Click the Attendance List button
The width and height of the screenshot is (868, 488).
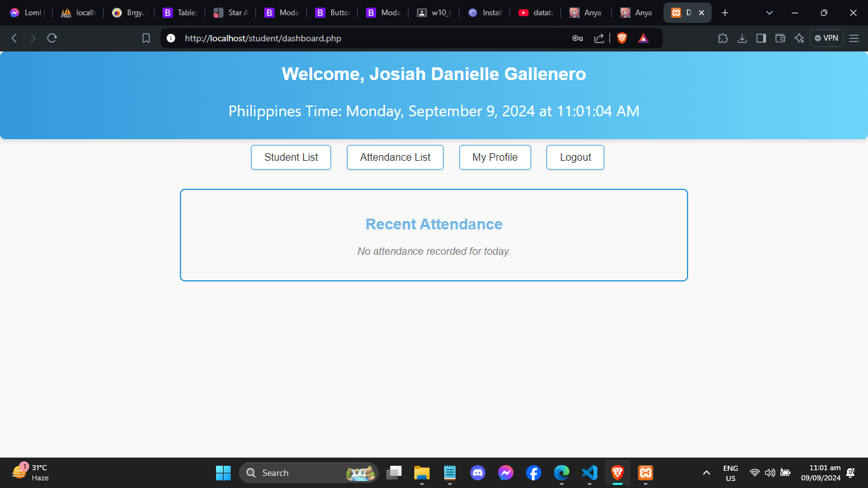[395, 158]
